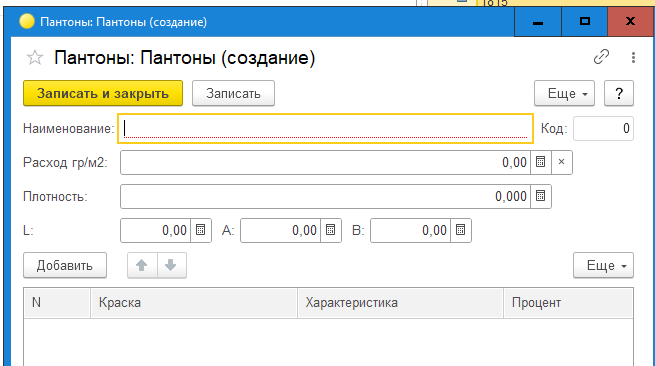Expand the top Еще dropdown menu
This screenshot has height=366, width=655.
tap(564, 93)
